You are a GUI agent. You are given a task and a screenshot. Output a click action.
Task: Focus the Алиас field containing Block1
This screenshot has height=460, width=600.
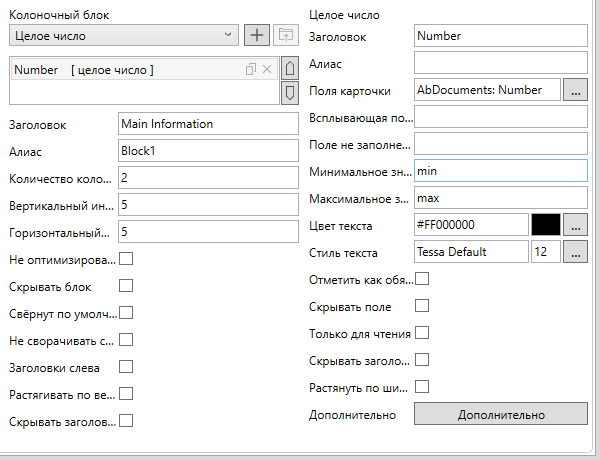point(207,151)
